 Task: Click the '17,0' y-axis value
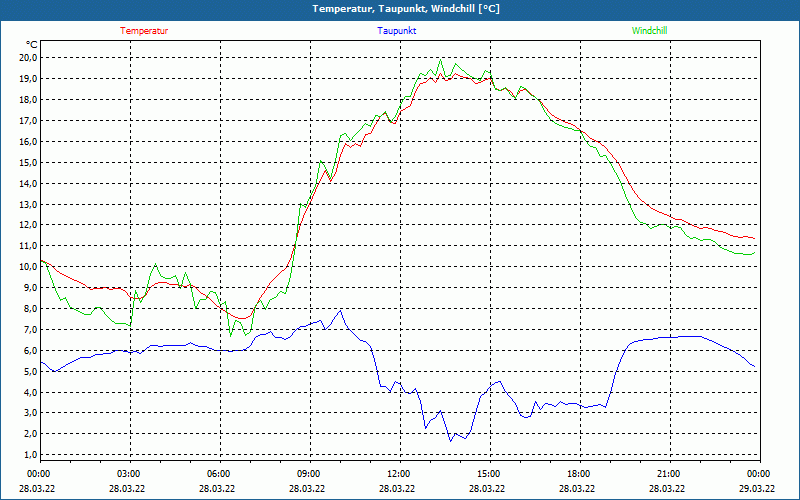pyautogui.click(x=28, y=120)
